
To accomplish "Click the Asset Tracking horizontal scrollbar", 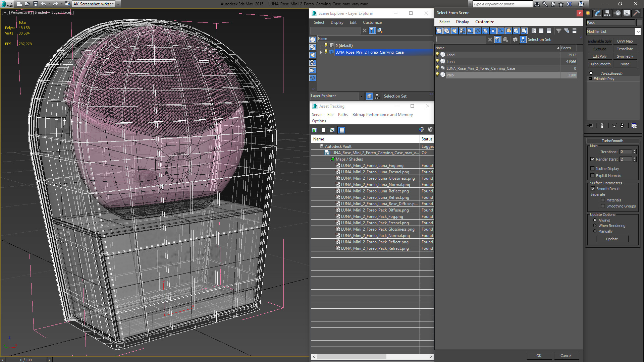I will (x=352, y=357).
